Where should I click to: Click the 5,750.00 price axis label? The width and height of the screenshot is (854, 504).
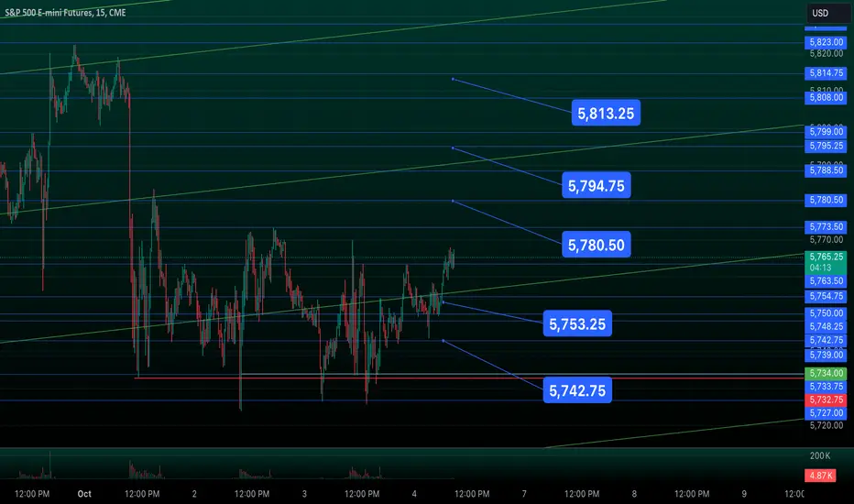826,313
